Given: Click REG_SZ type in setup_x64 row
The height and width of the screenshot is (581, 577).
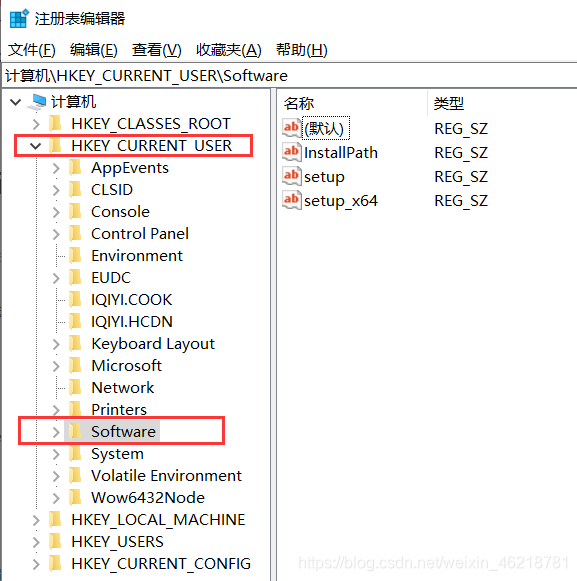Looking at the screenshot, I should [x=461, y=200].
